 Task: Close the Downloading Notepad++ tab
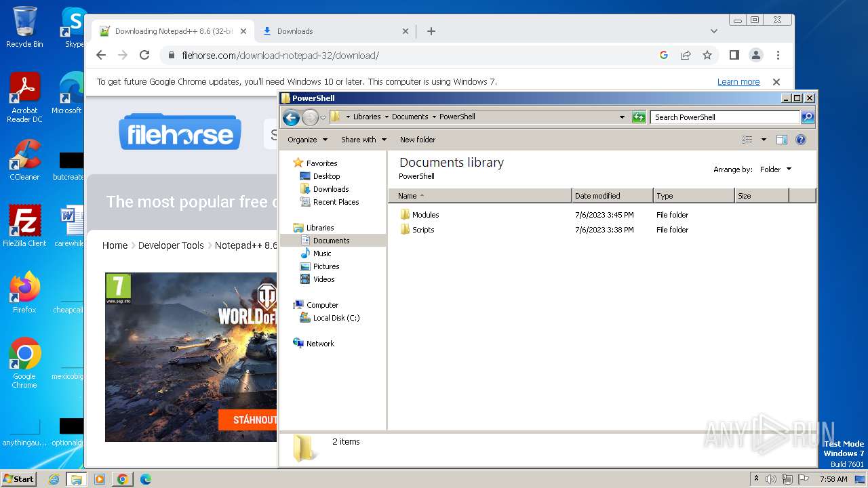coord(243,31)
